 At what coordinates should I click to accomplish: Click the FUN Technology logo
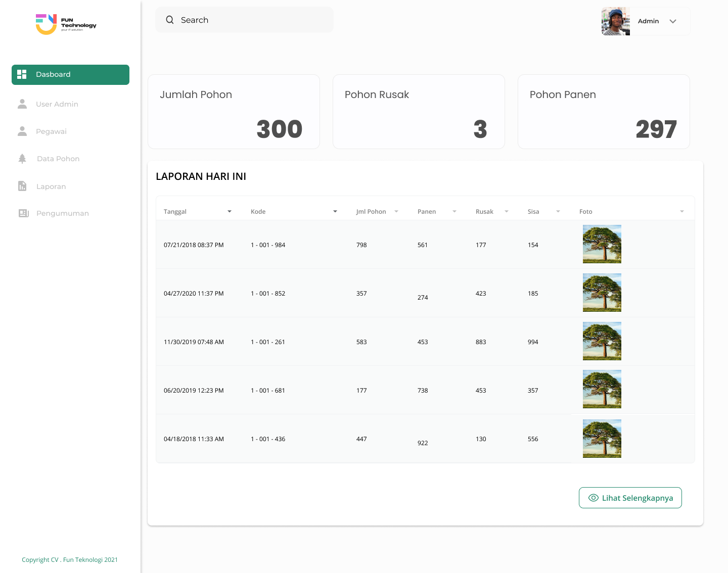(x=66, y=24)
